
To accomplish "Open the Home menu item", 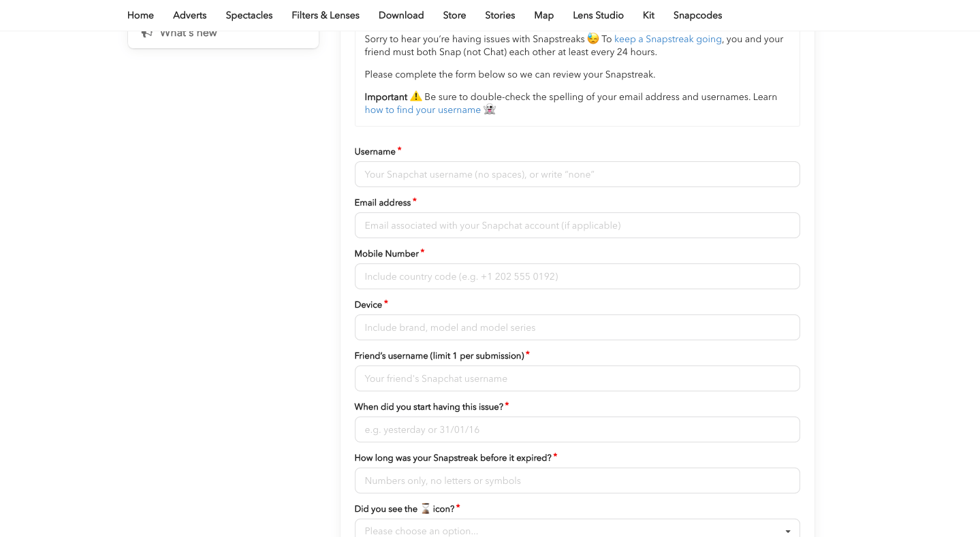I will pyautogui.click(x=140, y=15).
